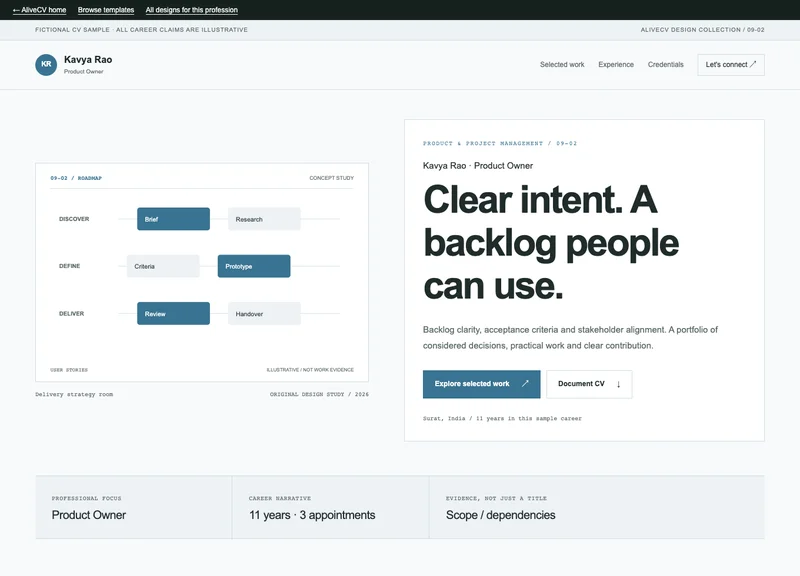Jump to Experience section
800x576 pixels.
(616, 65)
